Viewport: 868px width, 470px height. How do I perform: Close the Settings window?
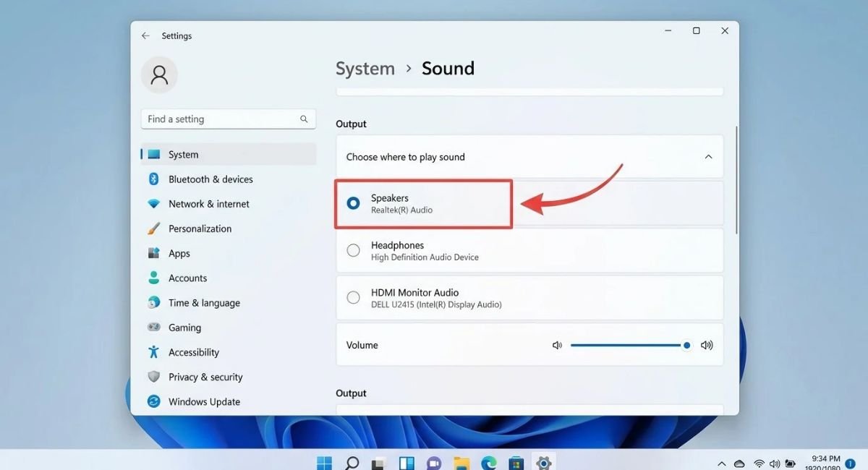pos(725,31)
